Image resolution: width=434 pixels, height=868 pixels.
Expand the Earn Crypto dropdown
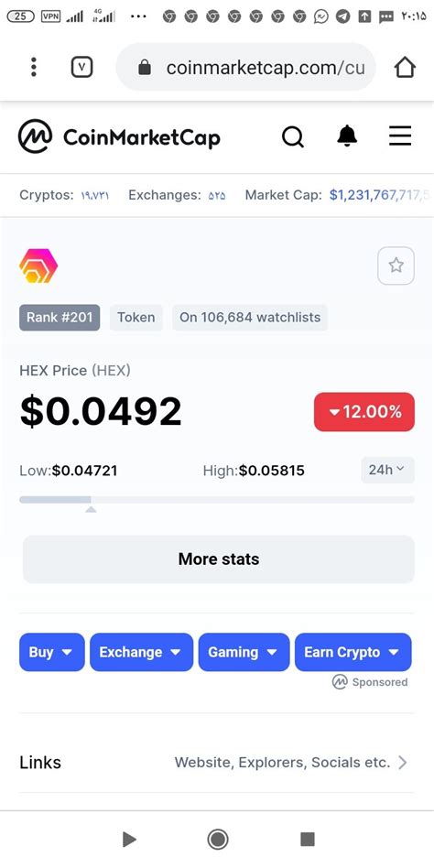click(x=353, y=652)
